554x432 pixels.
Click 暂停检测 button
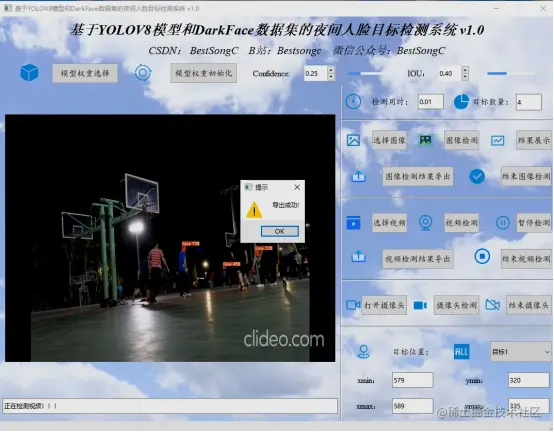click(534, 223)
